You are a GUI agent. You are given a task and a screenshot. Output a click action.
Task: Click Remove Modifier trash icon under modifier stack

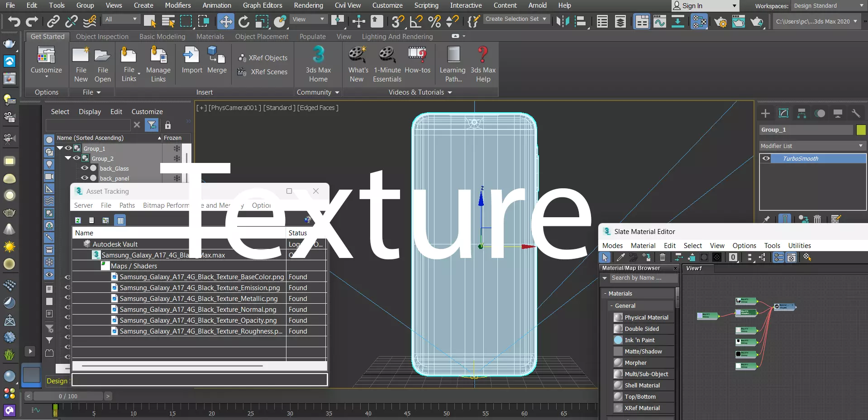[x=817, y=219]
